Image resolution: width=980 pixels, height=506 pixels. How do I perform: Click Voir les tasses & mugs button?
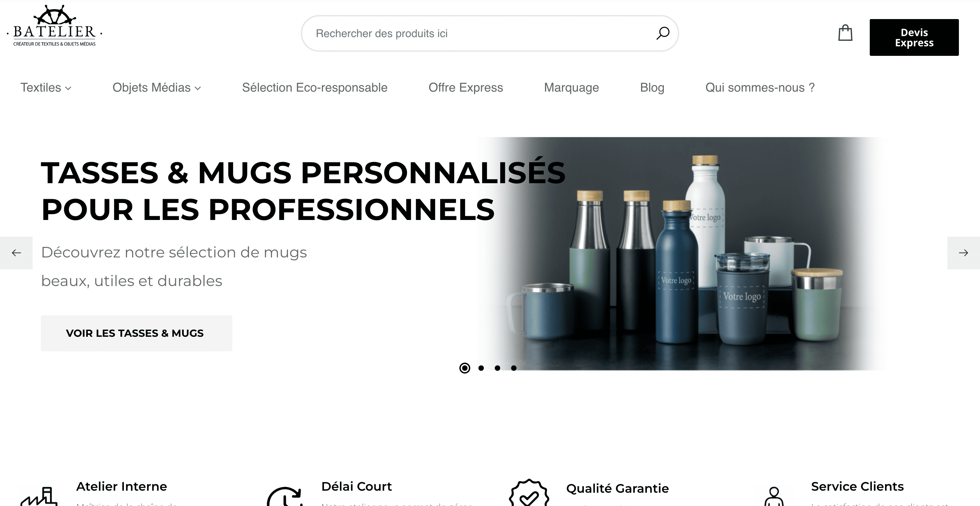(136, 333)
